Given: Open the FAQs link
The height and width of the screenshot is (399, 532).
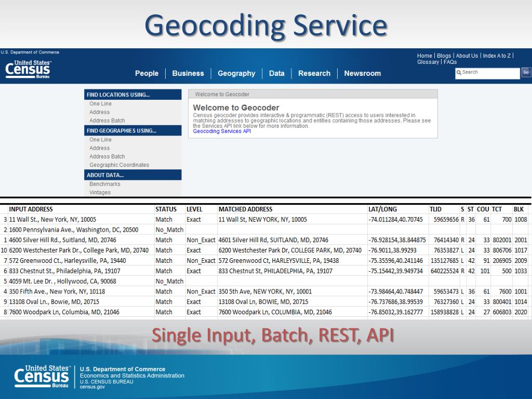Looking at the screenshot, I should pyautogui.click(x=450, y=62).
